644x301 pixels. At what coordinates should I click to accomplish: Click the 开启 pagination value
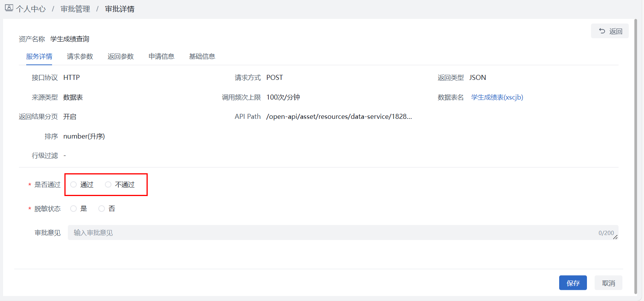coord(70,117)
